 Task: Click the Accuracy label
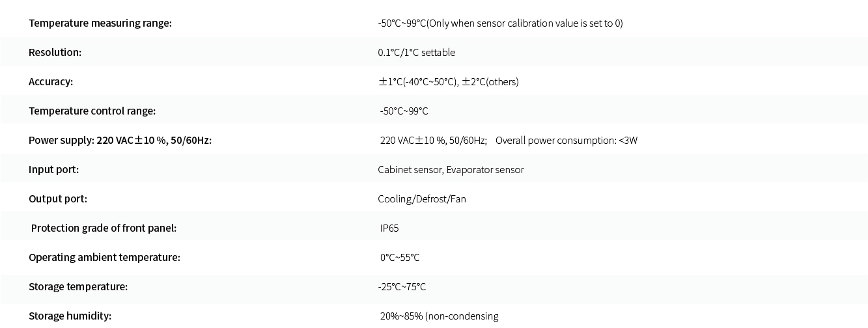click(x=51, y=82)
